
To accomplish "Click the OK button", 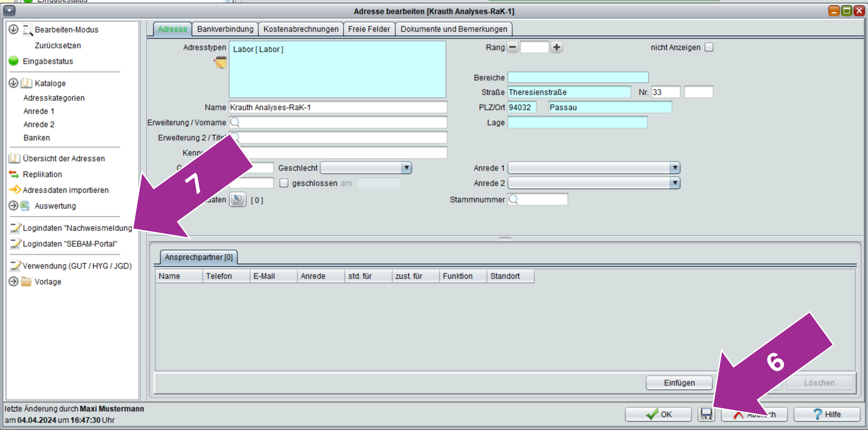I will [658, 414].
